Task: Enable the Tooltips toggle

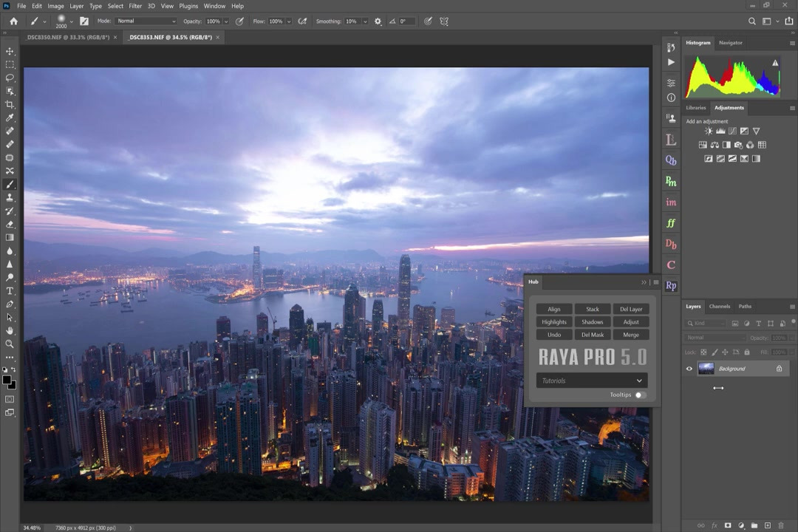Action: pos(639,395)
